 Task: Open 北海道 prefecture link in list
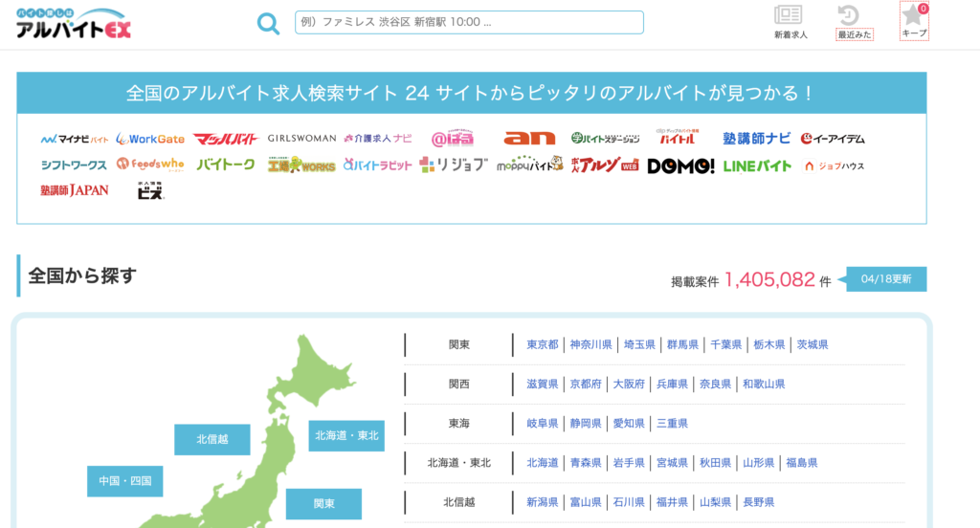[x=543, y=463]
